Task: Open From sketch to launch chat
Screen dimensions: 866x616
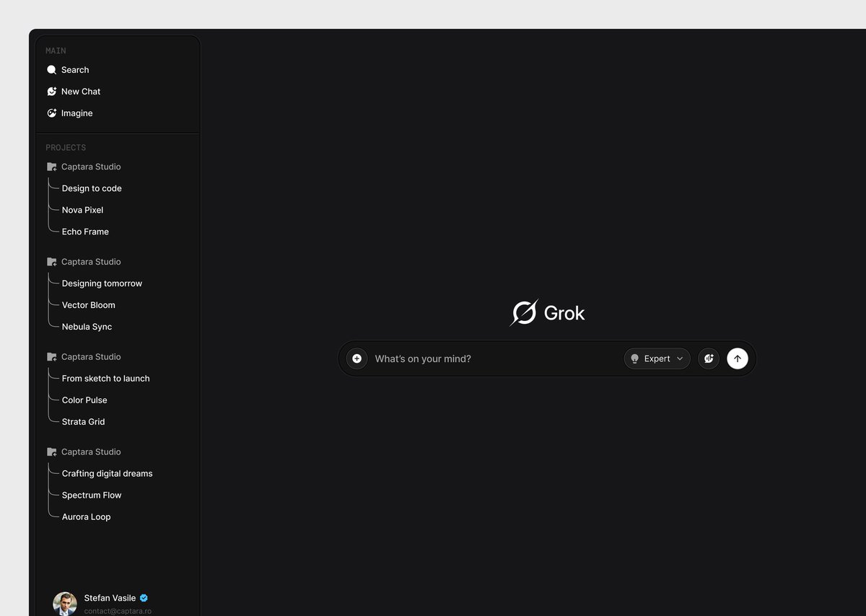Action: (x=105, y=379)
